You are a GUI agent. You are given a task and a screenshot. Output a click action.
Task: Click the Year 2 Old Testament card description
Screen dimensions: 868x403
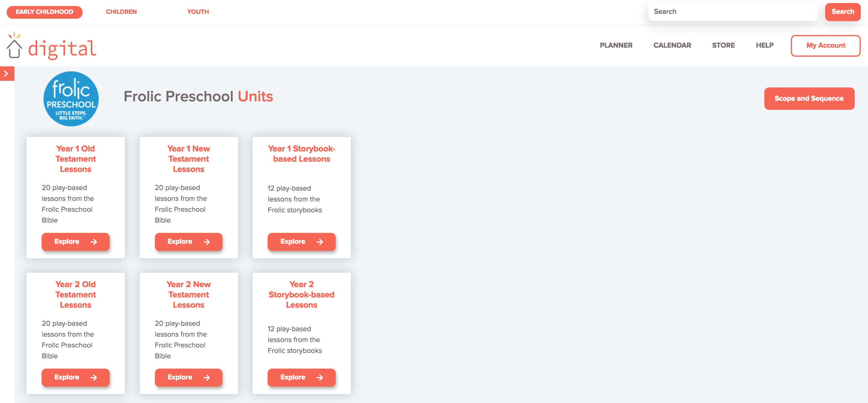click(x=68, y=340)
